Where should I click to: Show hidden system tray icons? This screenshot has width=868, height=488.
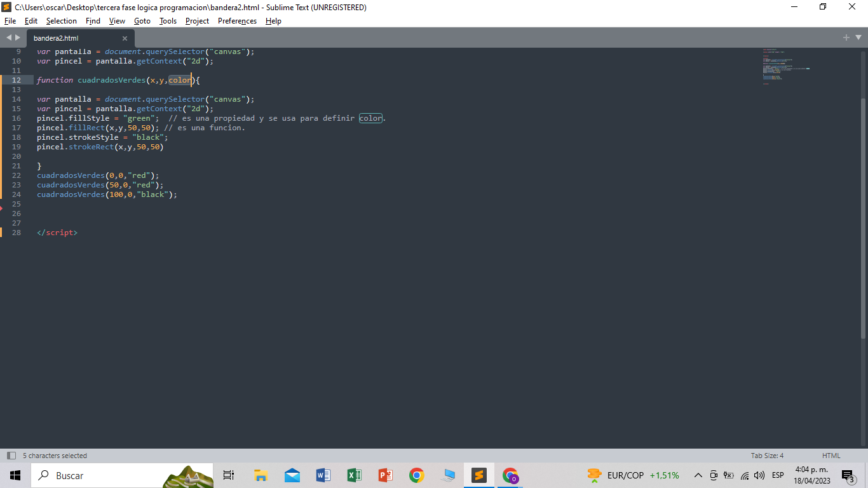click(698, 475)
